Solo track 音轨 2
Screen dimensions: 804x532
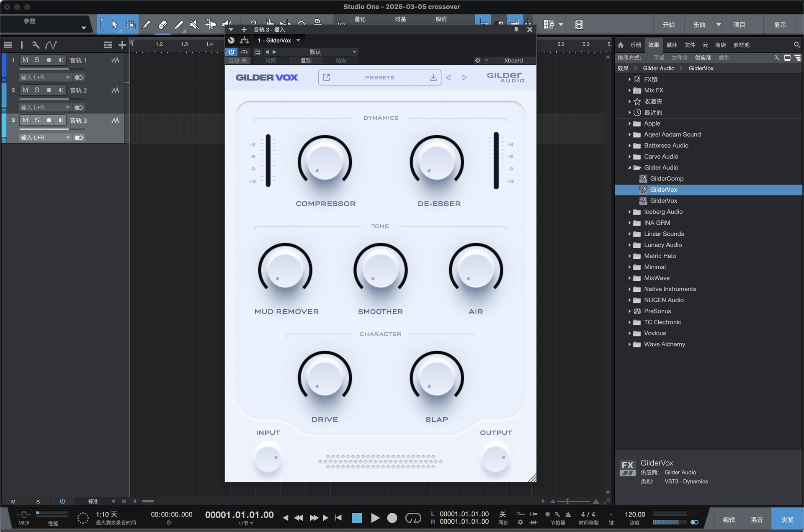(x=37, y=90)
